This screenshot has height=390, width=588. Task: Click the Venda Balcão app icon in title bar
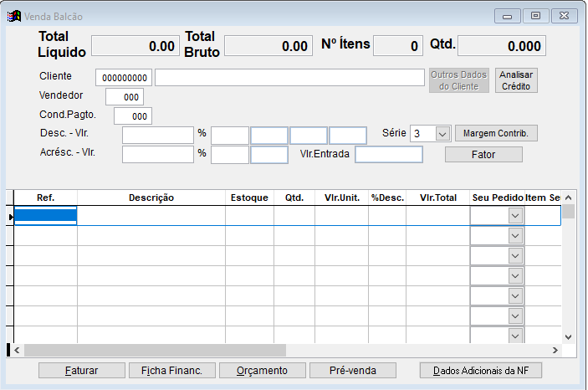pos(14,16)
